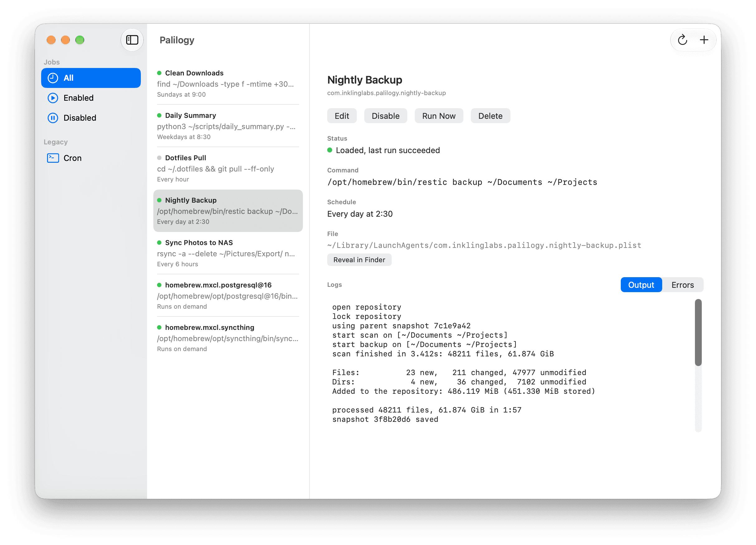Screen dimensions: 756x545
Task: Click the pause icon beside Disabled
Action: (x=53, y=118)
